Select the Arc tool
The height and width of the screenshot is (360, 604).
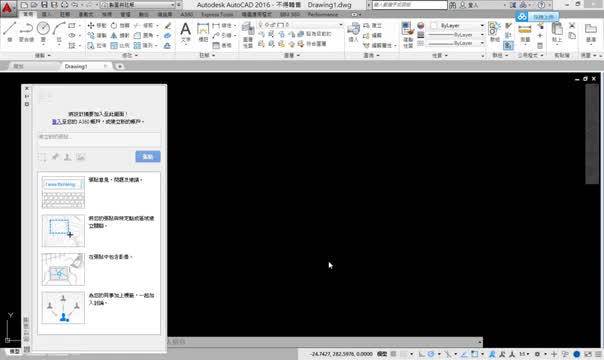[x=59, y=28]
